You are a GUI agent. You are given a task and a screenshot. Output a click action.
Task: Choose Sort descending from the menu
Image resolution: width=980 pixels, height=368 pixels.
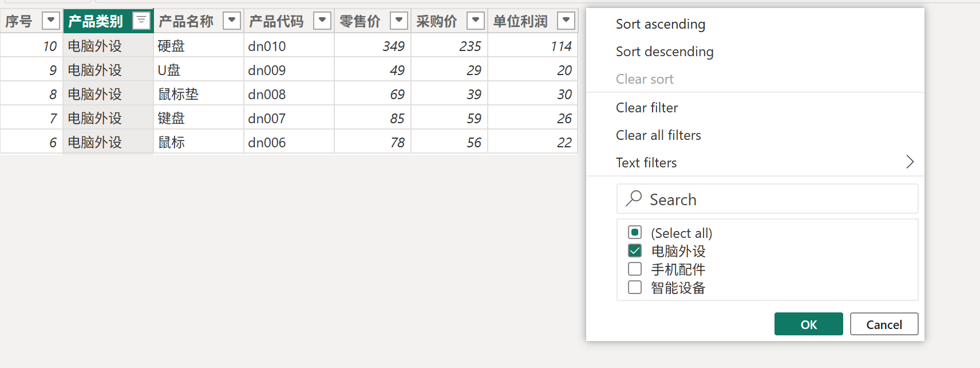pos(665,52)
